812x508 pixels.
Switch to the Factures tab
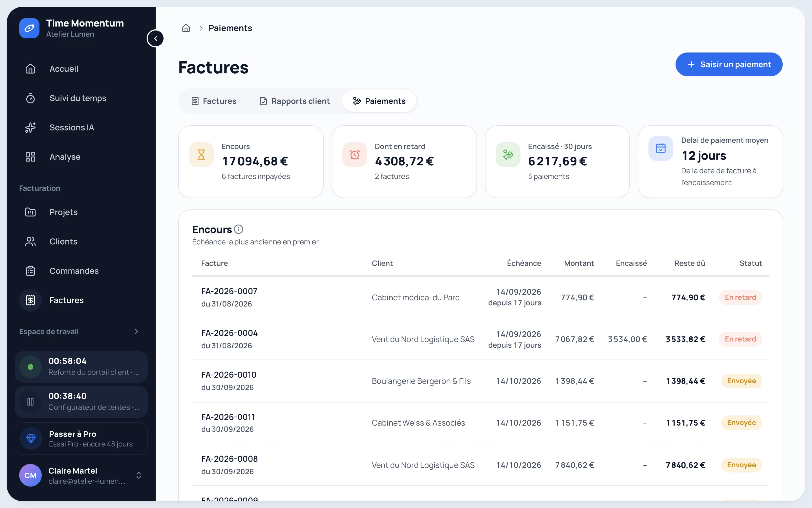(x=214, y=101)
